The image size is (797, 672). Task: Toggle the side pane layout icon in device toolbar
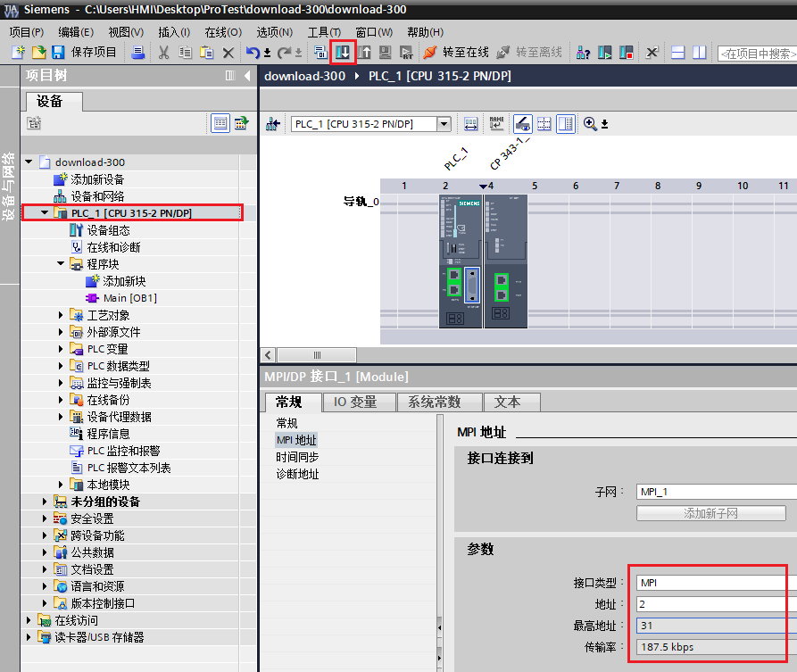(x=565, y=123)
